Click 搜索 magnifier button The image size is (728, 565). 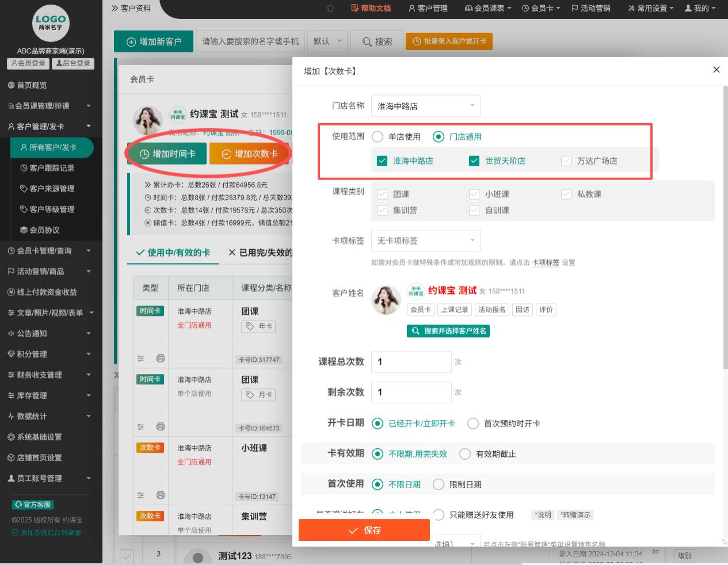pyautogui.click(x=377, y=41)
